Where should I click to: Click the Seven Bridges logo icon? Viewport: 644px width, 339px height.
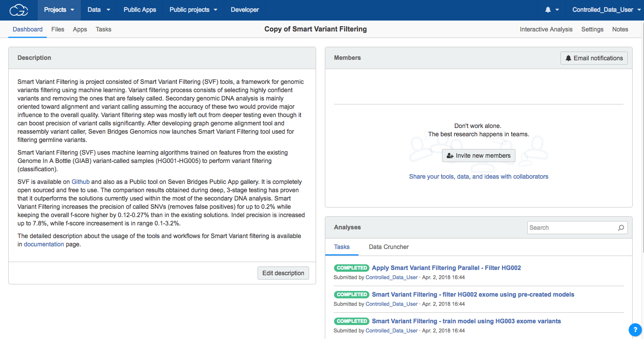point(19,10)
